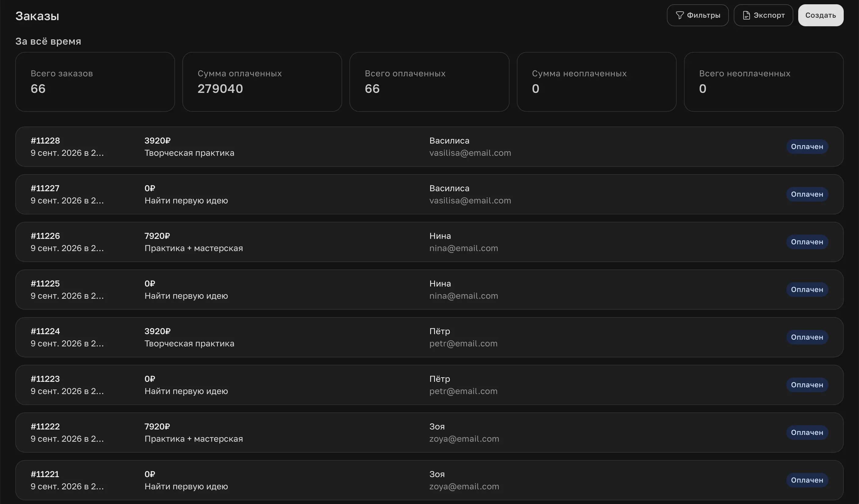
Task: Open order #11227
Action: [x=429, y=194]
